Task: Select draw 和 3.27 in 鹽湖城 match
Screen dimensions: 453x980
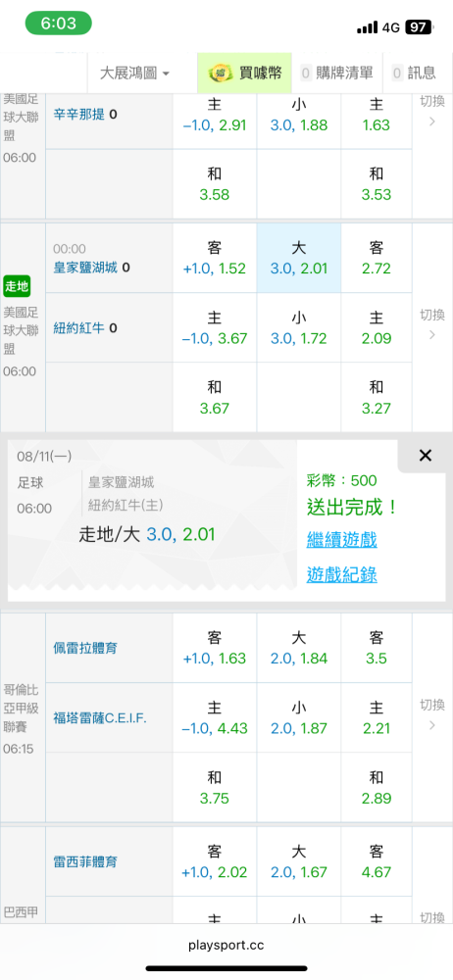Action: (x=377, y=398)
